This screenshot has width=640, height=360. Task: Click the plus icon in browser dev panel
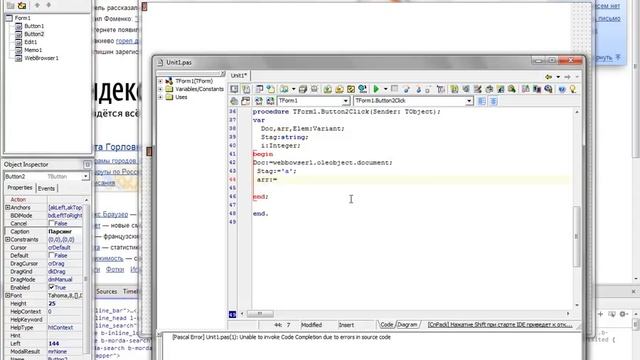tap(600, 314)
